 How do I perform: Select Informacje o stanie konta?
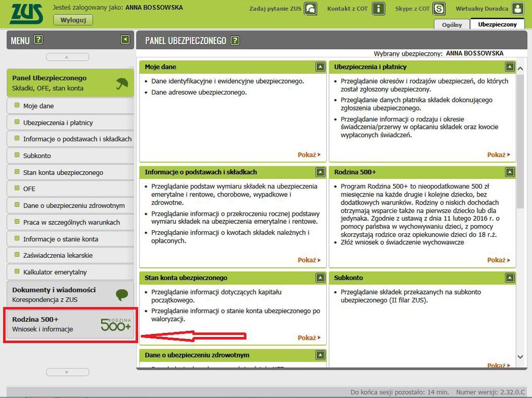tap(70, 239)
